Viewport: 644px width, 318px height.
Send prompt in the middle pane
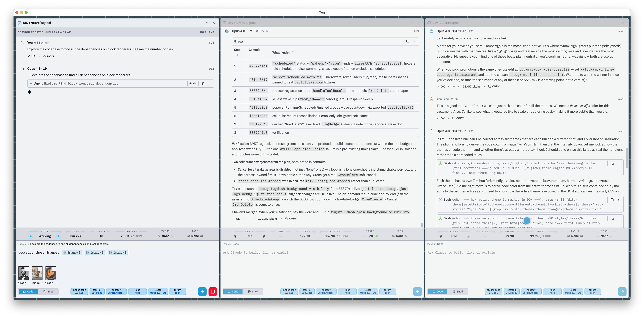[417, 291]
